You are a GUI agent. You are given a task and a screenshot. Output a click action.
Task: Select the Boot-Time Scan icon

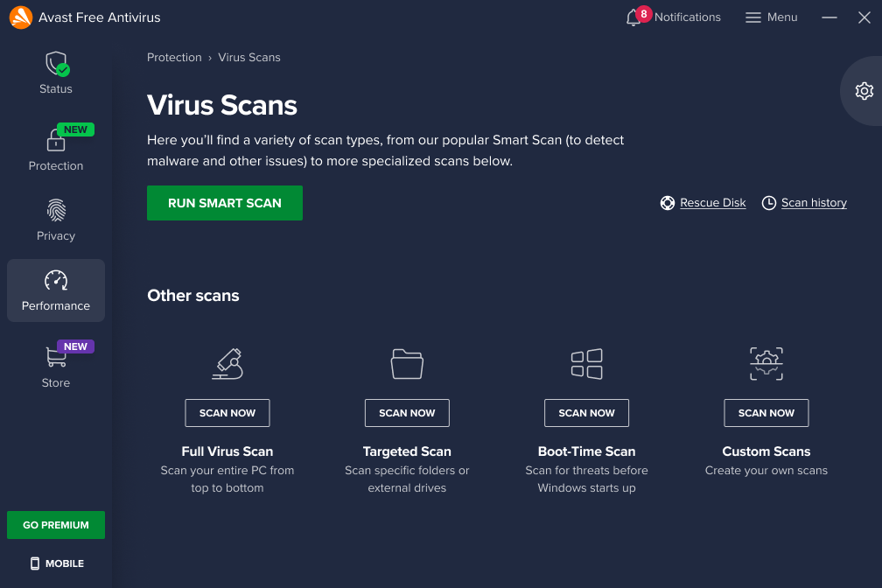(x=586, y=363)
